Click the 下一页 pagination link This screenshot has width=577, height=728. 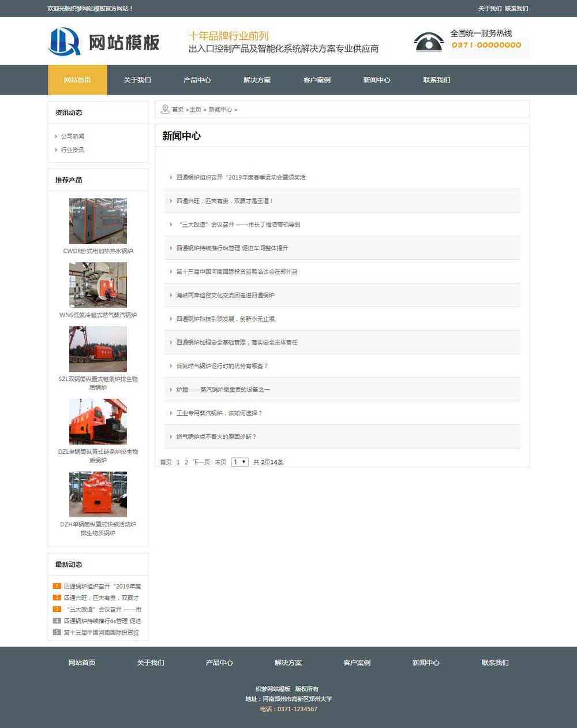(x=201, y=462)
